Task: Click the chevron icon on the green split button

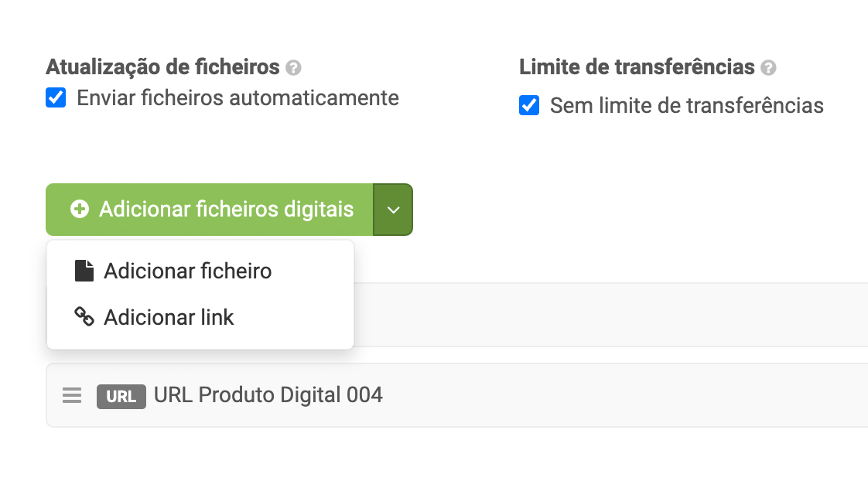Action: coord(393,209)
